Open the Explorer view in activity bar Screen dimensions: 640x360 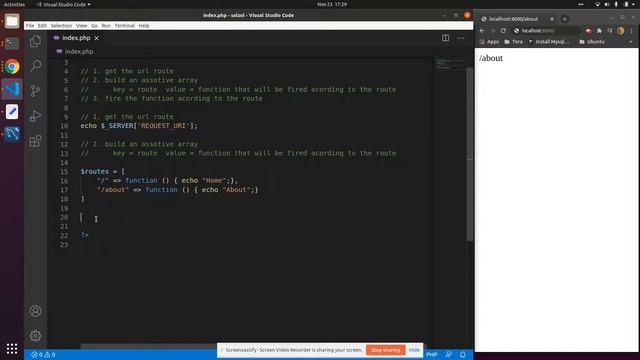[x=36, y=41]
